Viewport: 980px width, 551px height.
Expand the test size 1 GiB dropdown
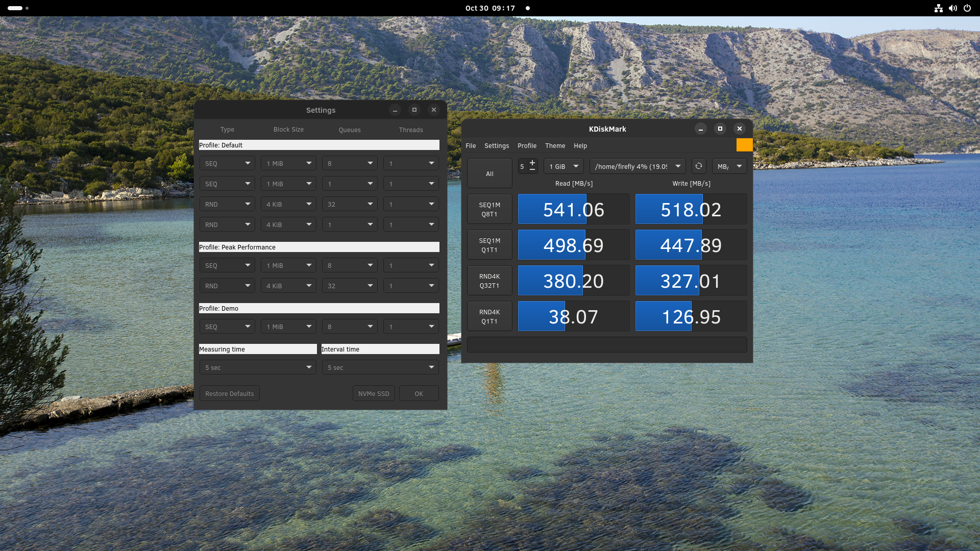(x=563, y=166)
